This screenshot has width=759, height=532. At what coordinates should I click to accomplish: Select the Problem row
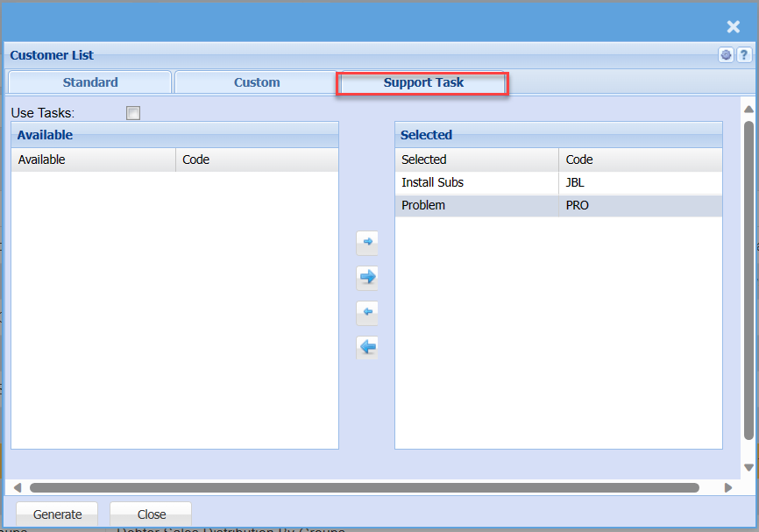(x=558, y=205)
